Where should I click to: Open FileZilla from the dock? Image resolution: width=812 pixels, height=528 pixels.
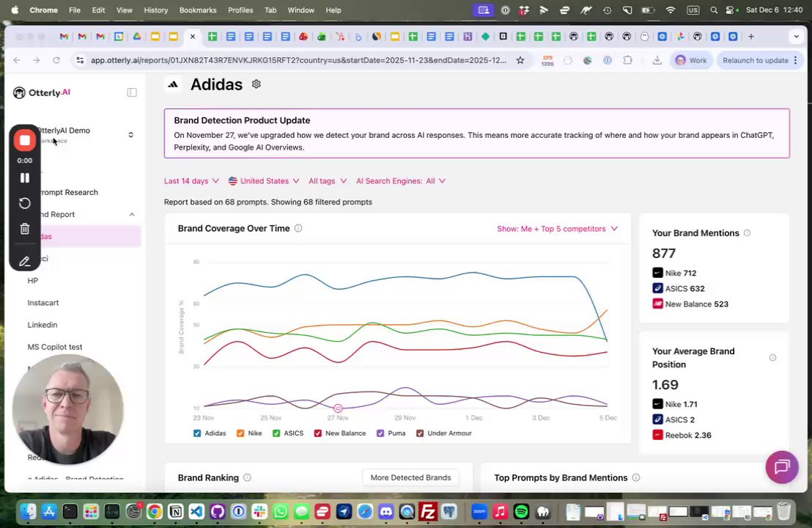(x=428, y=512)
